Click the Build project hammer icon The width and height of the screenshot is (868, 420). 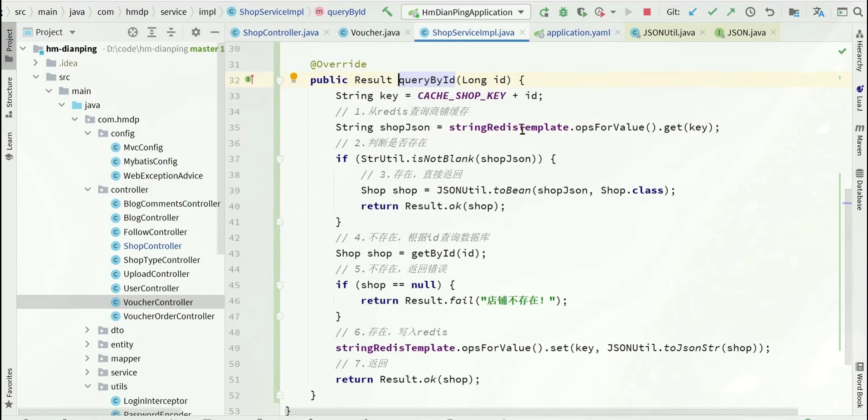click(x=387, y=12)
